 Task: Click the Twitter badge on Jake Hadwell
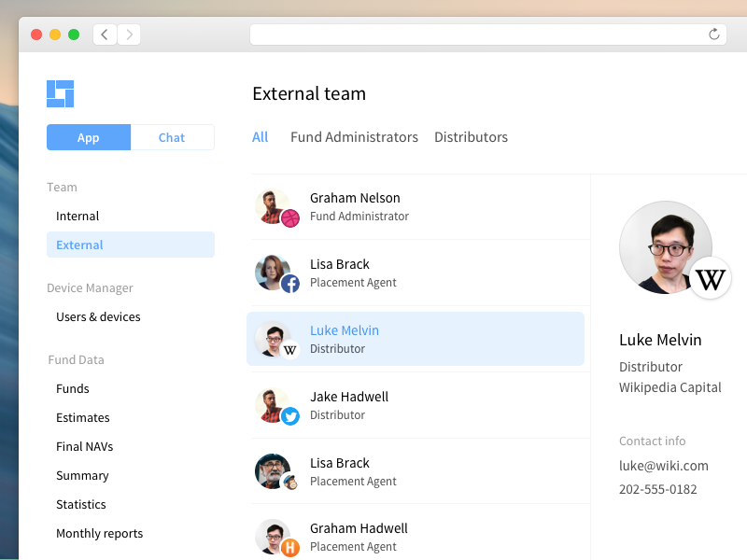click(290, 416)
